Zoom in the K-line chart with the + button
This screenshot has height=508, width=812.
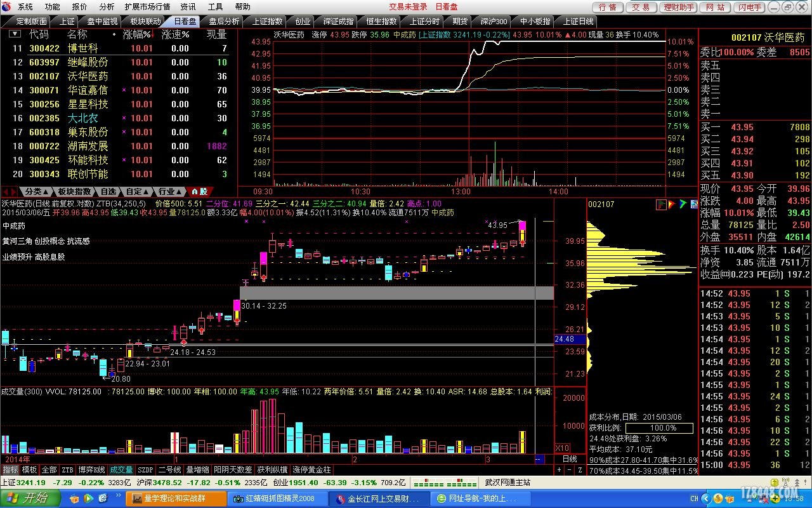point(559,470)
